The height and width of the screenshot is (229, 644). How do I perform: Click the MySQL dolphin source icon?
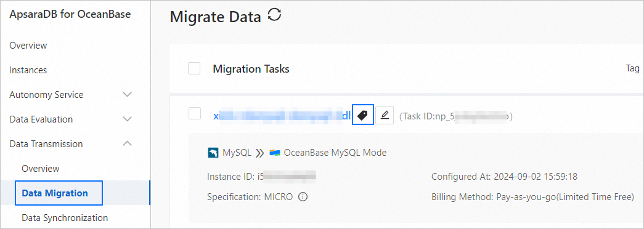[213, 153]
